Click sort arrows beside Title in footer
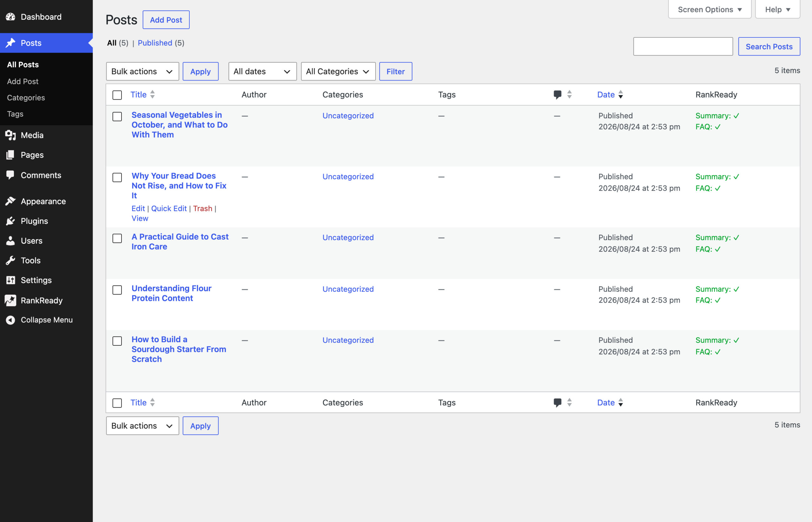Image resolution: width=812 pixels, height=522 pixels. [153, 402]
